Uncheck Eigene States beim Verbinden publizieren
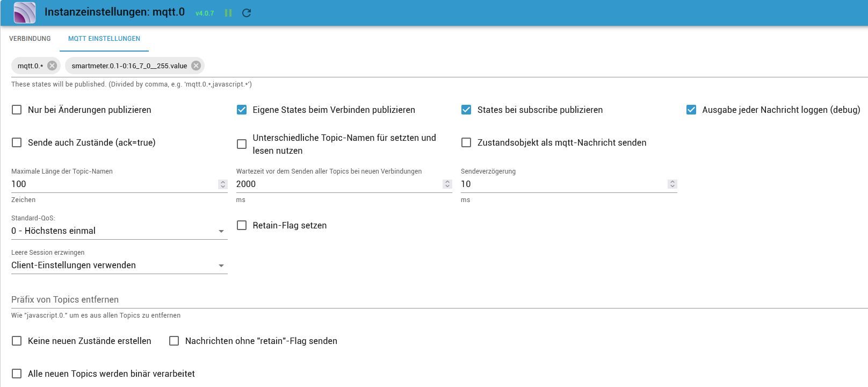Viewport: 868px width, 387px height. click(x=242, y=110)
